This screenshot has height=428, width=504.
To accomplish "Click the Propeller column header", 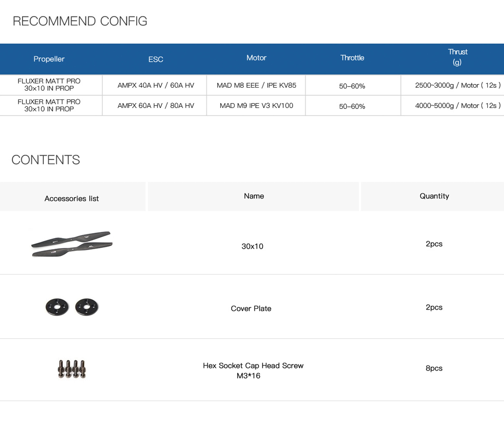I will point(49,59).
